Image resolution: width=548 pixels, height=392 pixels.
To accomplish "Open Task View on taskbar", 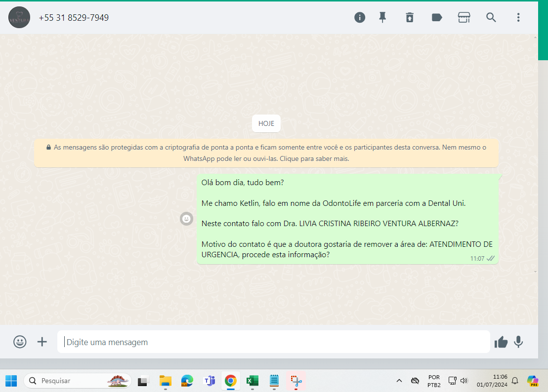I will [x=143, y=381].
